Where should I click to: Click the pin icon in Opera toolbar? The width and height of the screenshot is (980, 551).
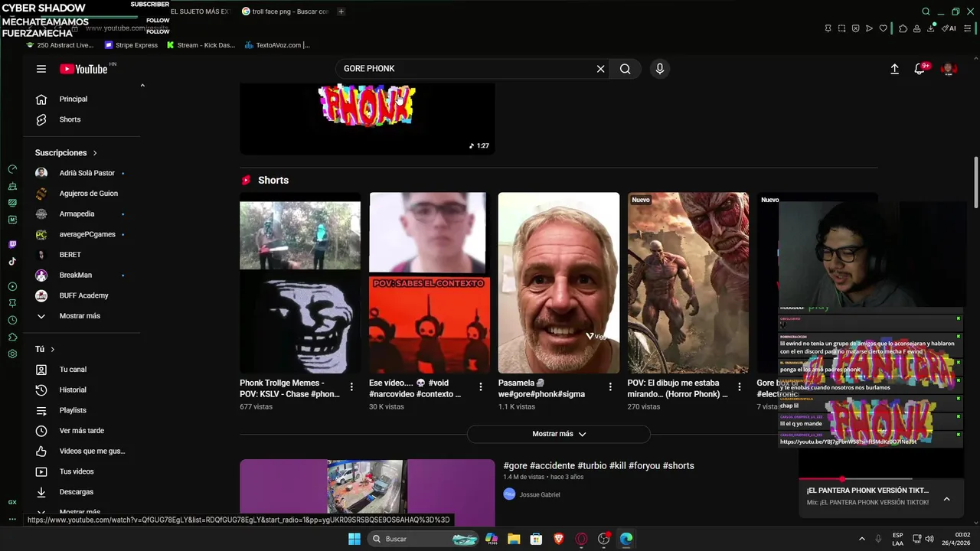tap(828, 28)
